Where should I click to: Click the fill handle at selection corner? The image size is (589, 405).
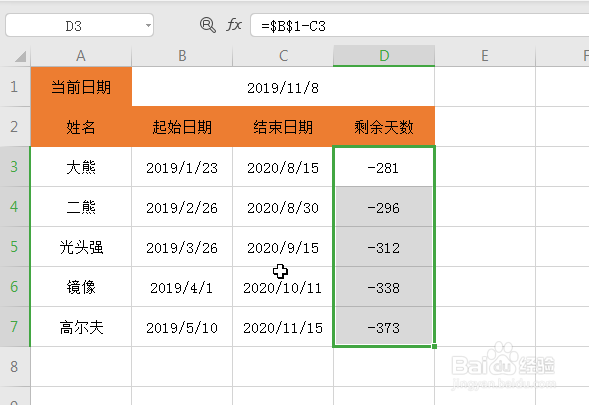coord(434,346)
